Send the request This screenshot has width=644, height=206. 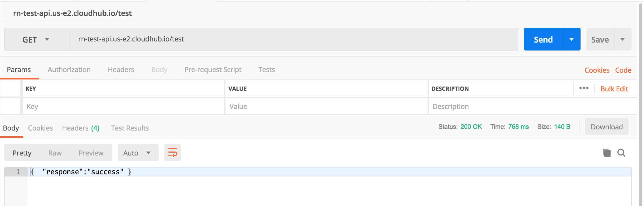(x=543, y=39)
